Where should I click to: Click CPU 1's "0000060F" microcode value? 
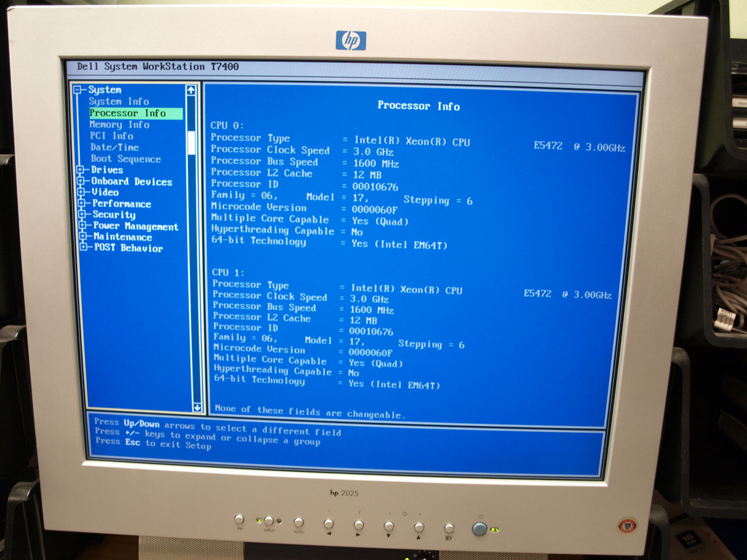click(371, 353)
